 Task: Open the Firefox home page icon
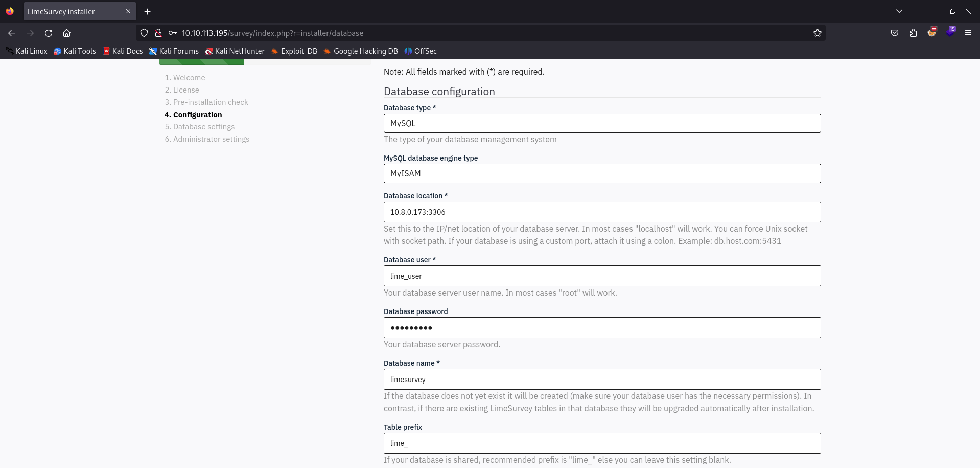coord(66,33)
